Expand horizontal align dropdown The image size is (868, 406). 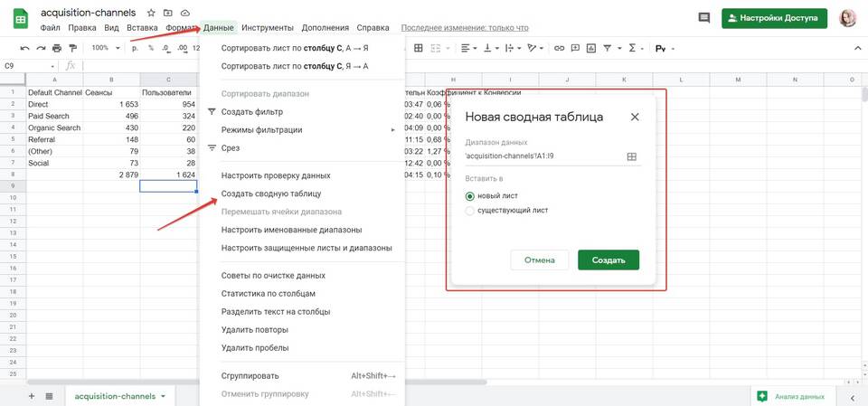(476, 49)
